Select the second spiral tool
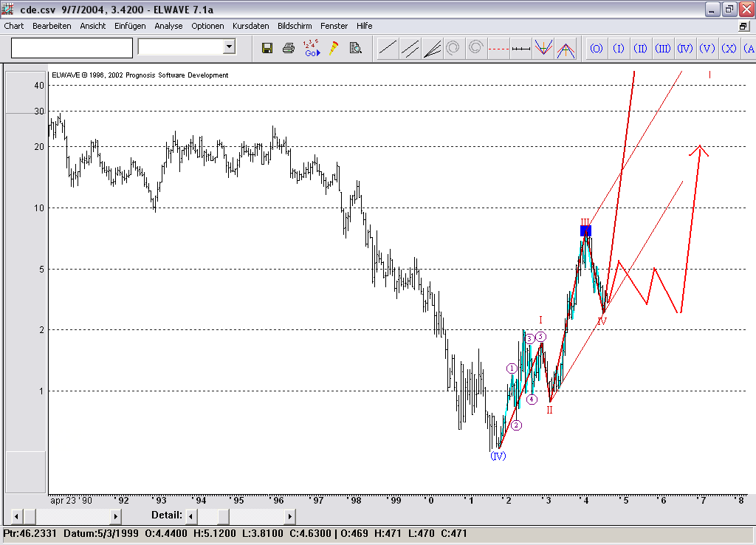756x545 pixels. click(x=476, y=48)
